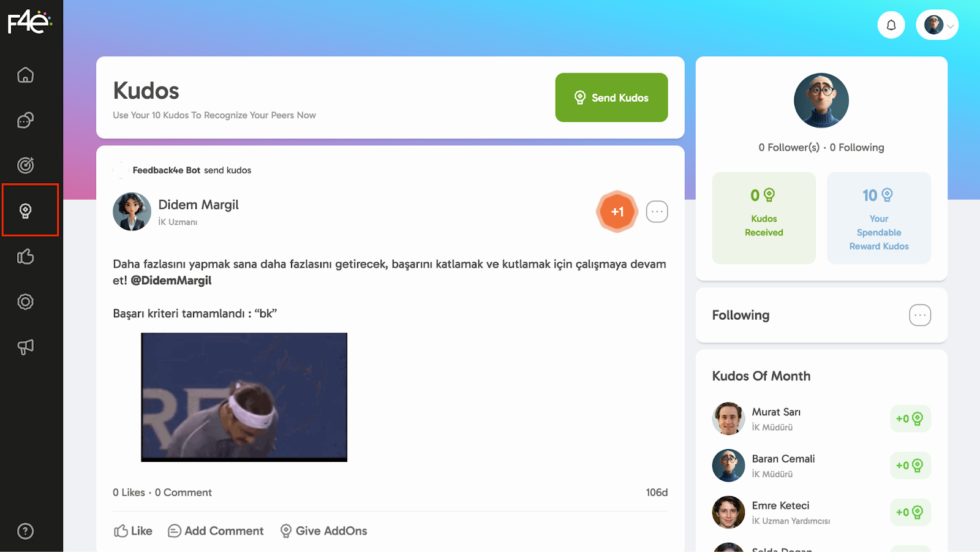Click the orange +1 kudos badge
The image size is (980, 552).
(x=617, y=212)
